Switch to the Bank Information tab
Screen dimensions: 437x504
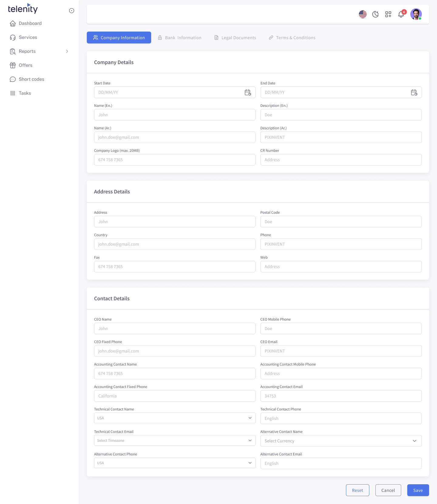pyautogui.click(x=180, y=38)
